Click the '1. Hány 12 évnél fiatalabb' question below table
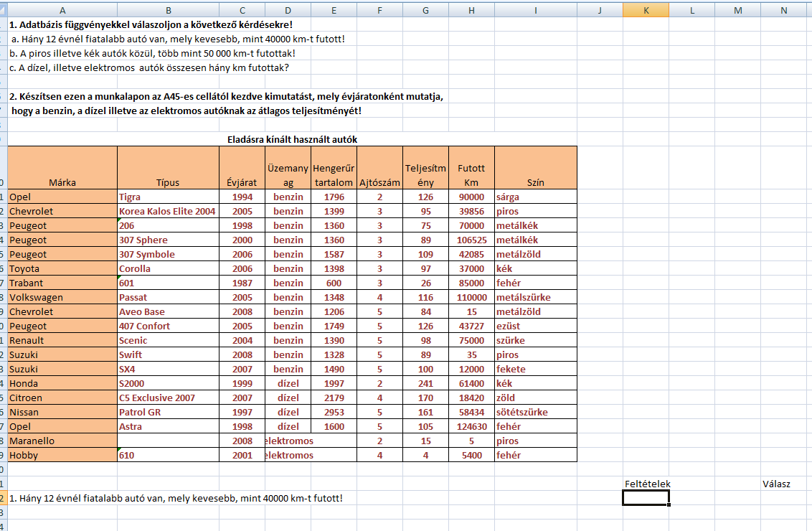The width and height of the screenshot is (812, 531). click(x=176, y=499)
